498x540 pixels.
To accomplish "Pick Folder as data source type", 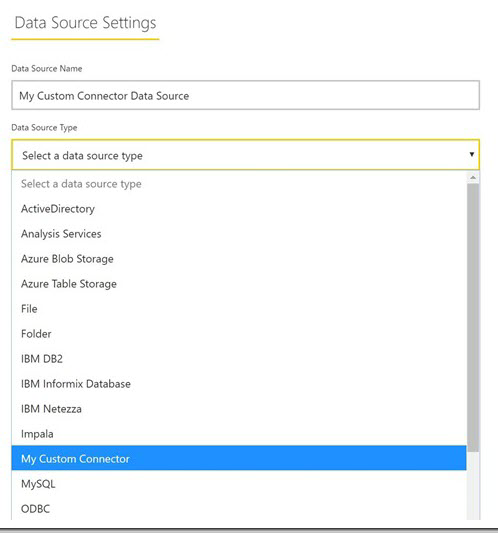I will (x=239, y=334).
